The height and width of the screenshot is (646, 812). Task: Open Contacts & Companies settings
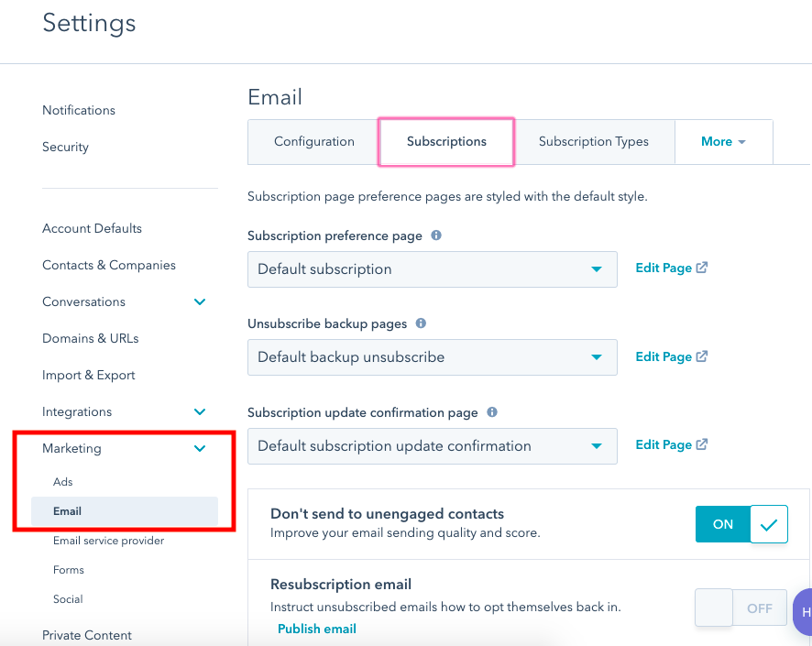pyautogui.click(x=109, y=265)
